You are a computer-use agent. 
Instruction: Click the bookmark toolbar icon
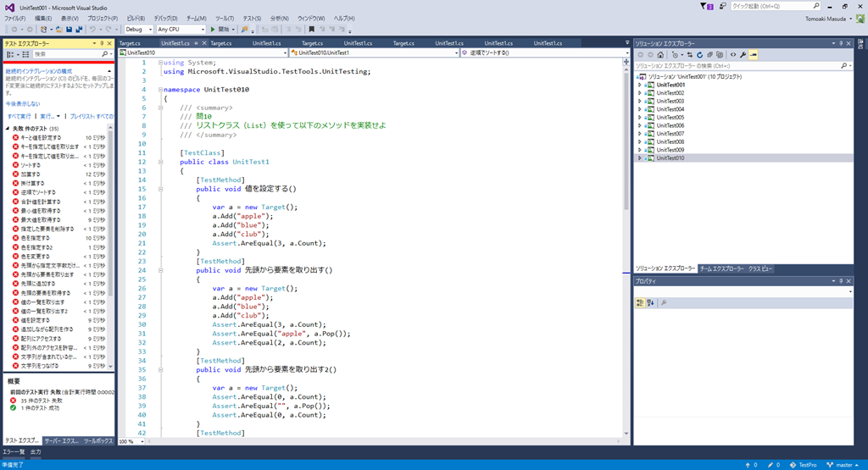click(x=312, y=30)
